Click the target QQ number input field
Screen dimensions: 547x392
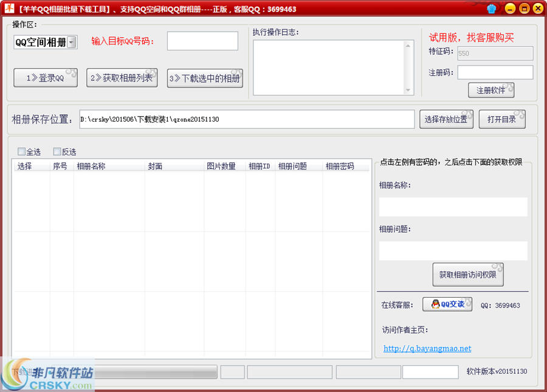[x=202, y=41]
